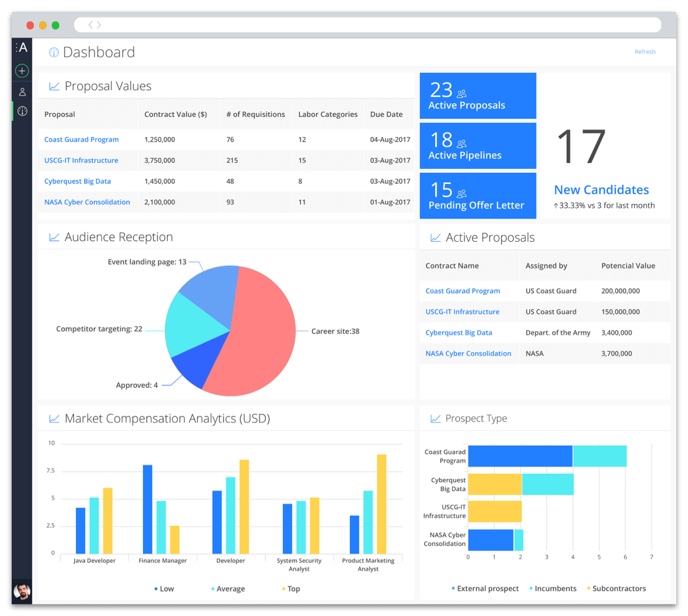Image resolution: width=688 pixels, height=616 pixels.
Task: Click people icon on 23 Active Proposals tile
Action: [462, 94]
